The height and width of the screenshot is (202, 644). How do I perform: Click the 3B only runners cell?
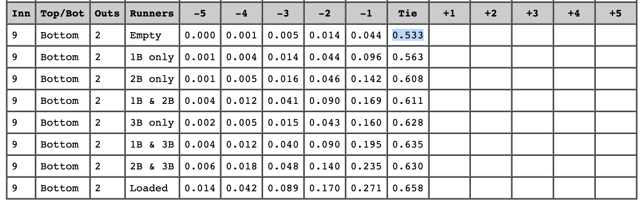pos(152,123)
